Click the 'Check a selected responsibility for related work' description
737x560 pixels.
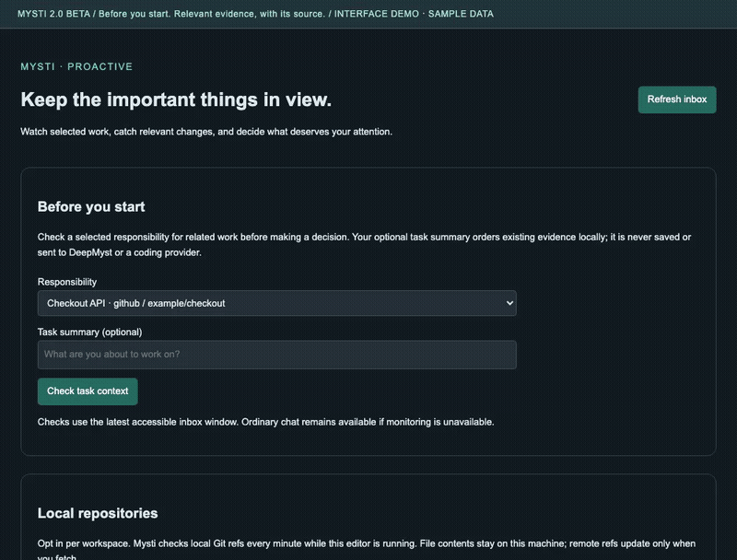coord(364,245)
